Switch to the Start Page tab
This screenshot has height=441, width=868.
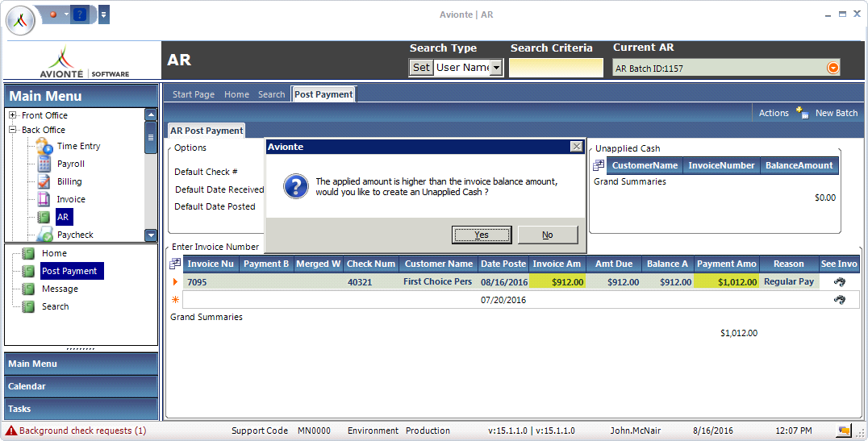[193, 94]
